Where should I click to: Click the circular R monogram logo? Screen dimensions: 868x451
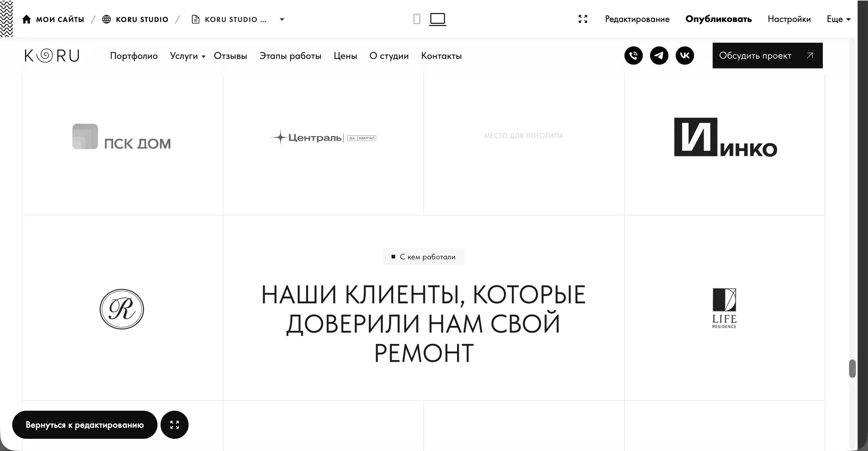[122, 309]
